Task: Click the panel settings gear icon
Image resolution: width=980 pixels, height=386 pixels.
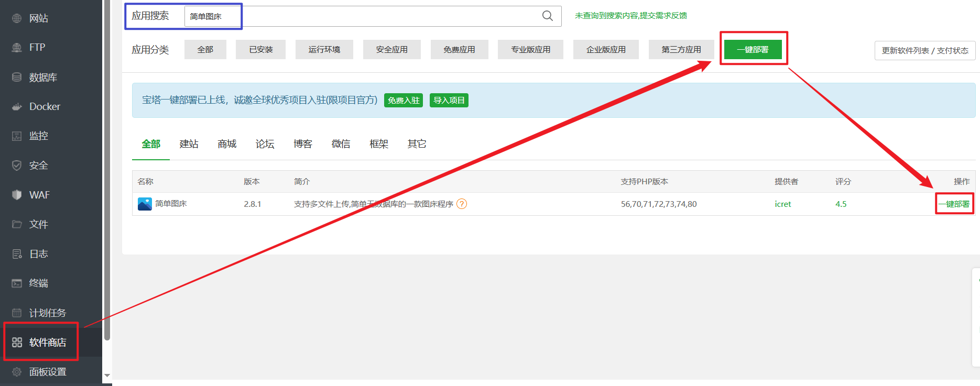Action: (x=17, y=372)
